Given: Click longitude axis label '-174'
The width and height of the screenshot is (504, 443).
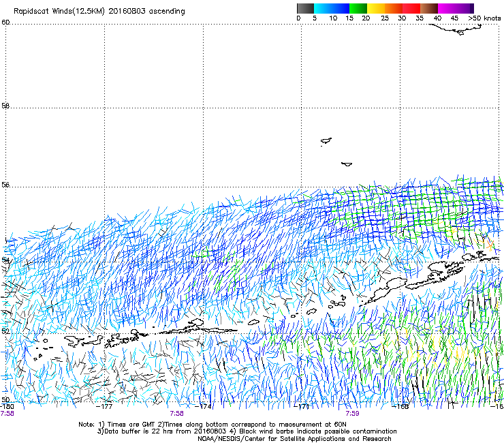Looking at the screenshot, I should (204, 406).
